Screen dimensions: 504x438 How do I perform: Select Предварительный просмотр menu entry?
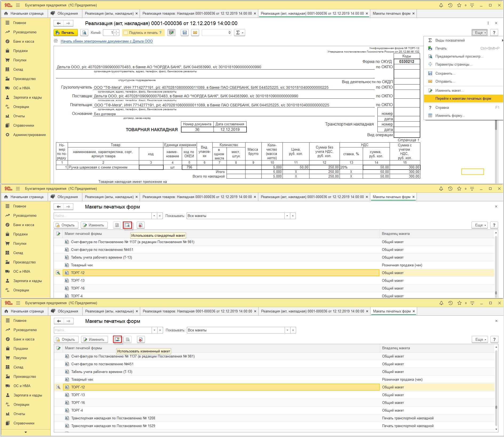tap(463, 56)
